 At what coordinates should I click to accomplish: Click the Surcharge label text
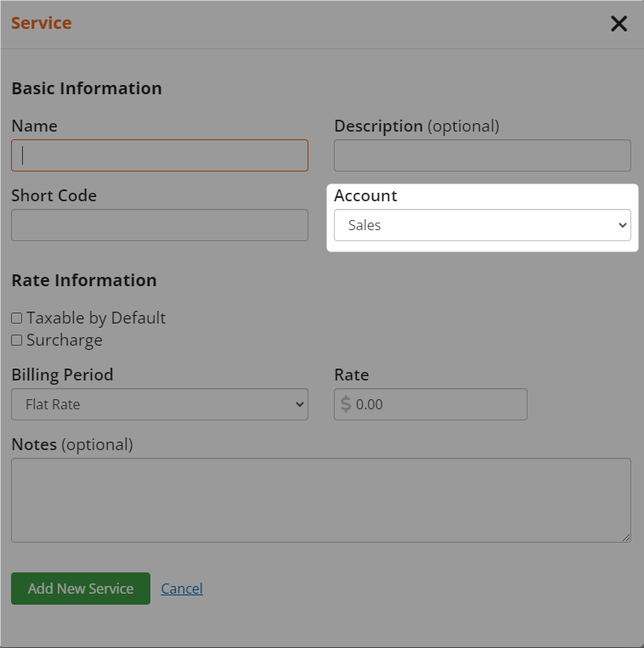(x=65, y=340)
